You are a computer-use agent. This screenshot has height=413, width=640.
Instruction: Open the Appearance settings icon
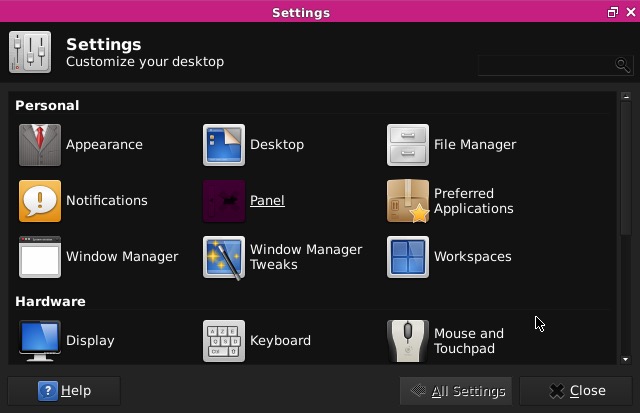point(40,145)
